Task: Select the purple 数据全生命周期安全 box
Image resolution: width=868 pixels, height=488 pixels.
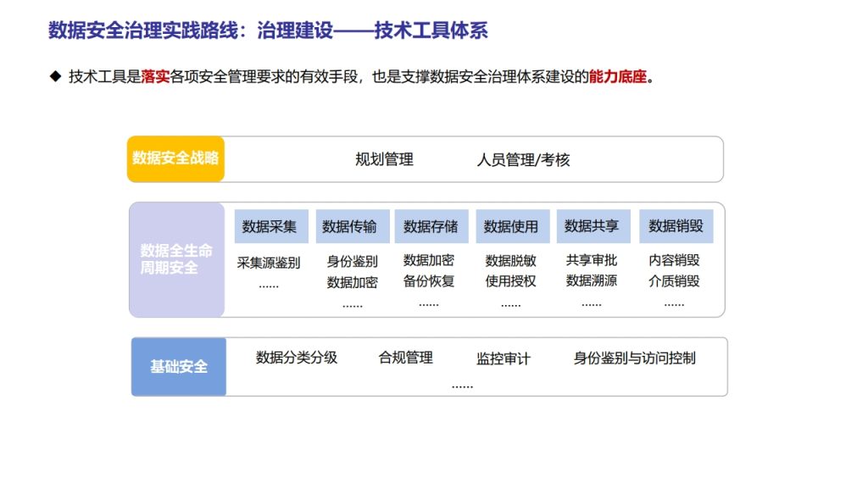Action: click(x=176, y=259)
